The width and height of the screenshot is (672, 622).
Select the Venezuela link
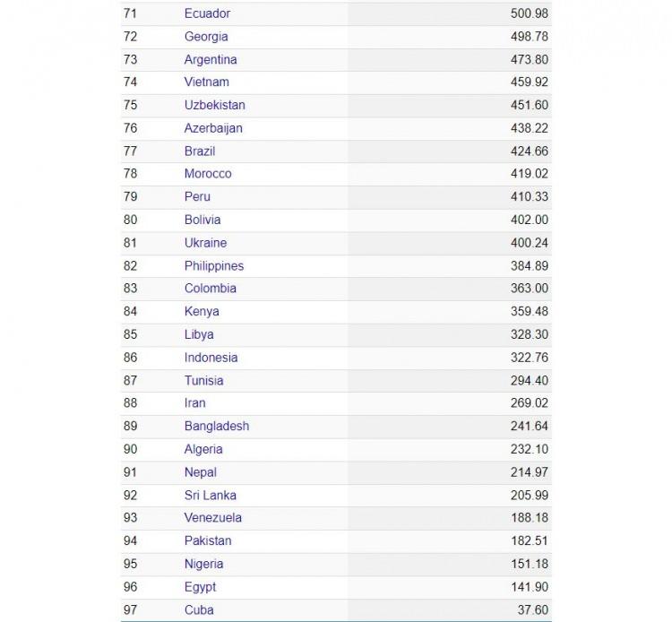pyautogui.click(x=213, y=518)
